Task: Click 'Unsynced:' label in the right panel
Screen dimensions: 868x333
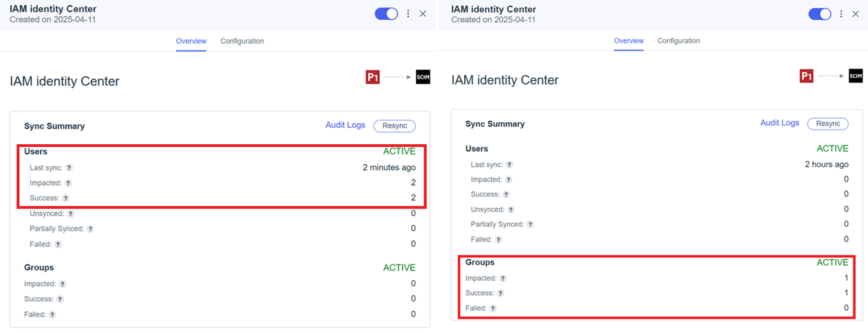Action: (x=487, y=209)
